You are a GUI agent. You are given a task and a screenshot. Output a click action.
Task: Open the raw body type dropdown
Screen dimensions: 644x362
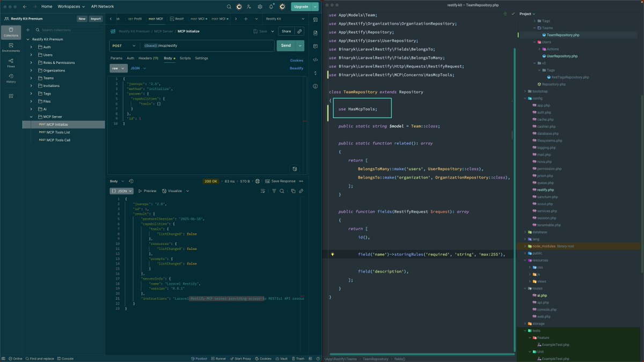[119, 68]
